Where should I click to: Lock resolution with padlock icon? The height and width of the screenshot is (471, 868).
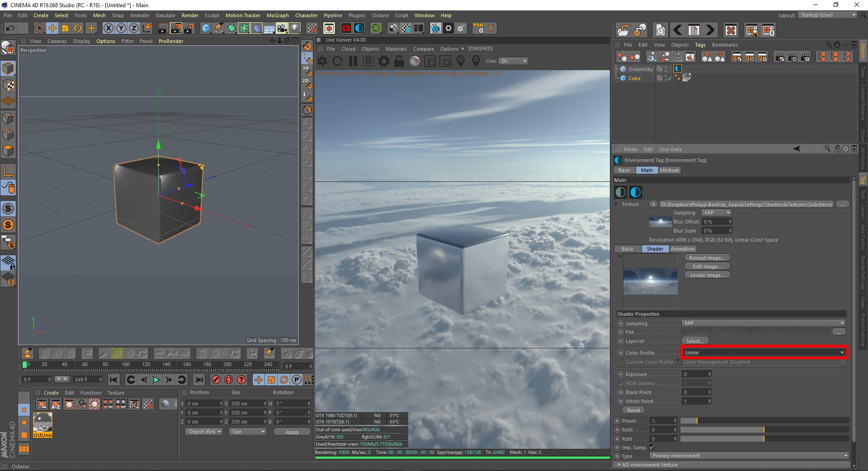399,61
